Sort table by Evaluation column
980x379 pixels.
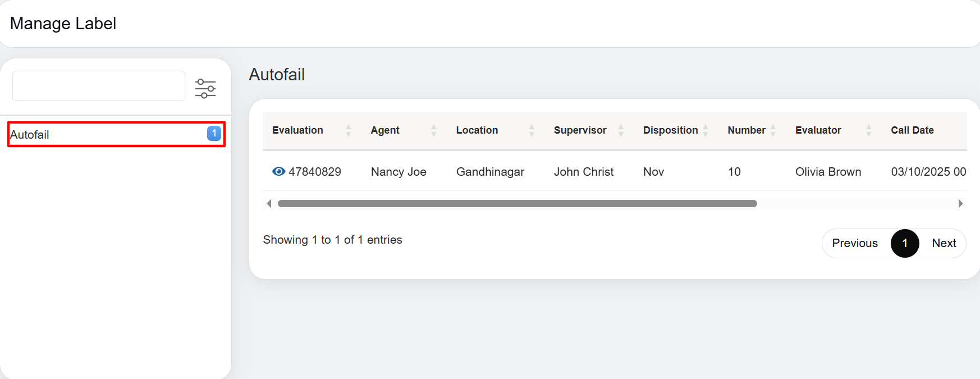tap(298, 130)
